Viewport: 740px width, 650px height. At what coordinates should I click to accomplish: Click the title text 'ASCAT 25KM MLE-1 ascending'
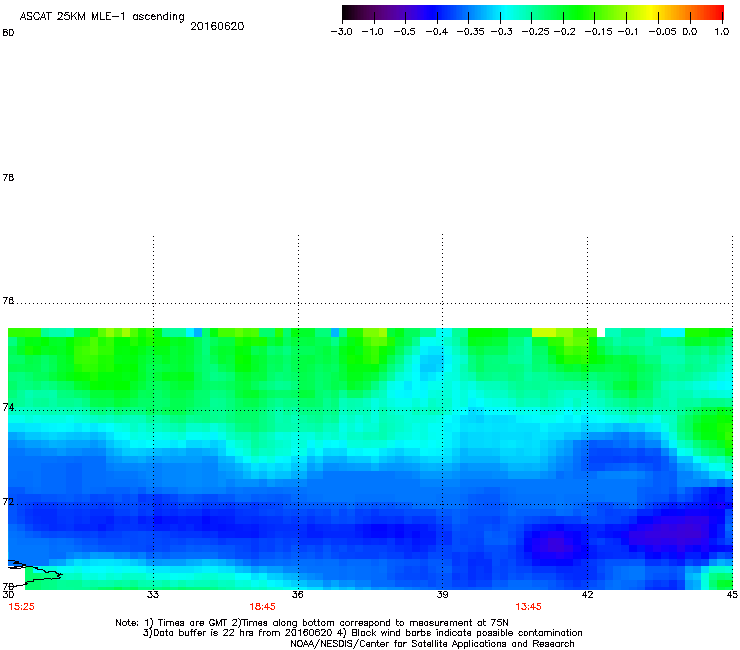pyautogui.click(x=102, y=17)
